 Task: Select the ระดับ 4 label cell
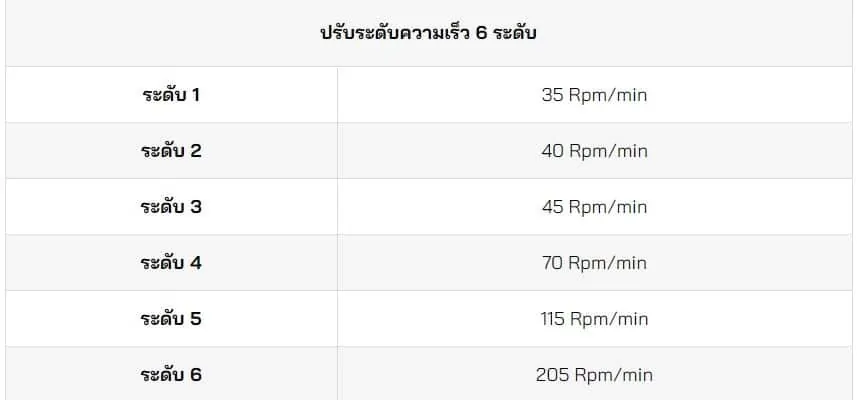click(x=171, y=263)
